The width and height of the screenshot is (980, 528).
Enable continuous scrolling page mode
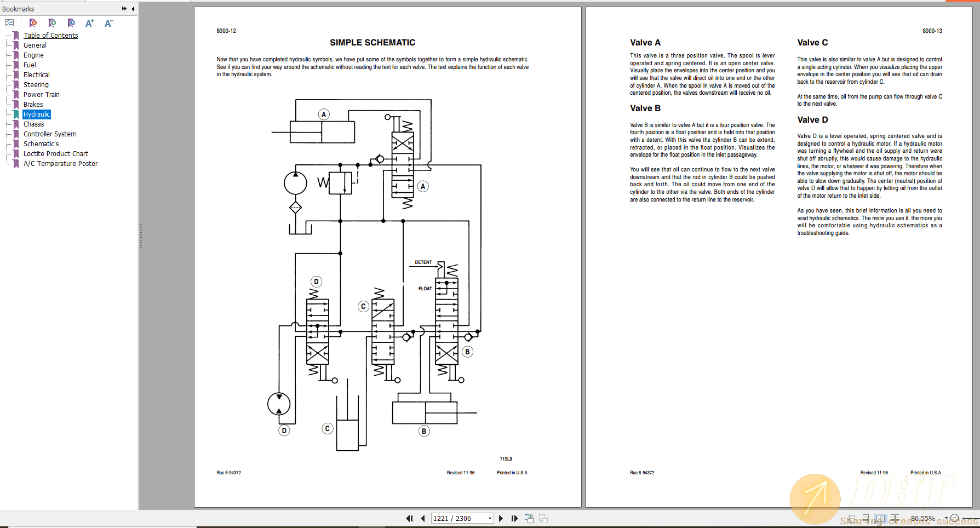tap(866, 518)
